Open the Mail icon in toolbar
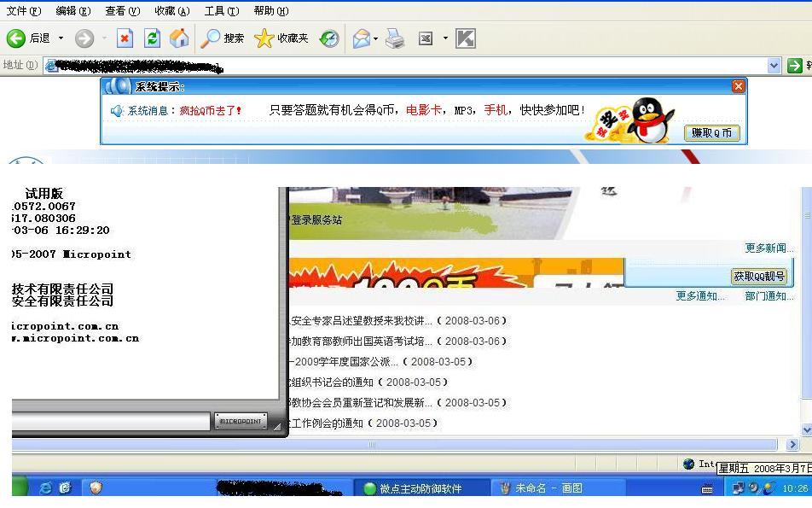The height and width of the screenshot is (508, 812). 362,38
